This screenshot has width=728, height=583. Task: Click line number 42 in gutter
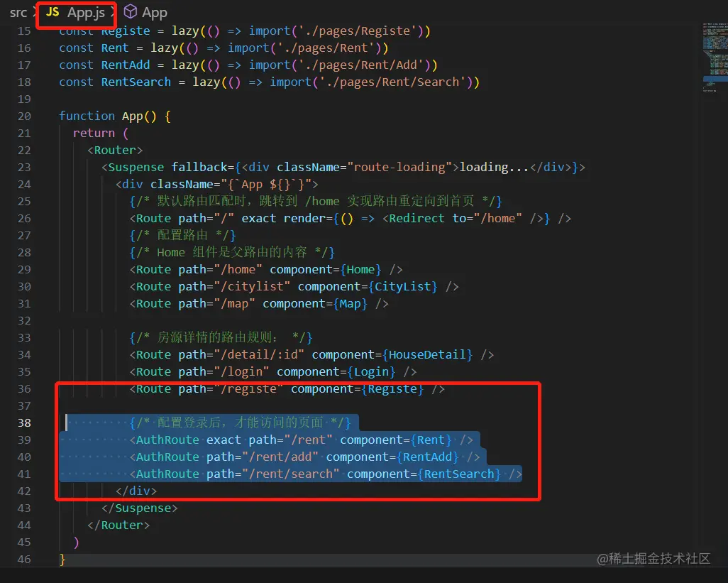tap(24, 491)
